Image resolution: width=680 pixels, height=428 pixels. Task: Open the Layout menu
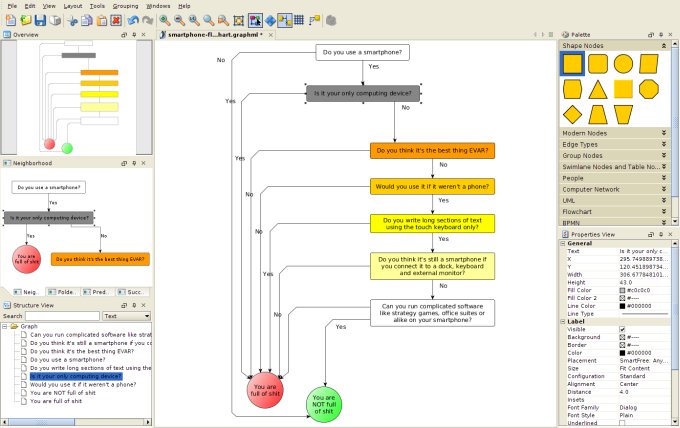[x=73, y=6]
